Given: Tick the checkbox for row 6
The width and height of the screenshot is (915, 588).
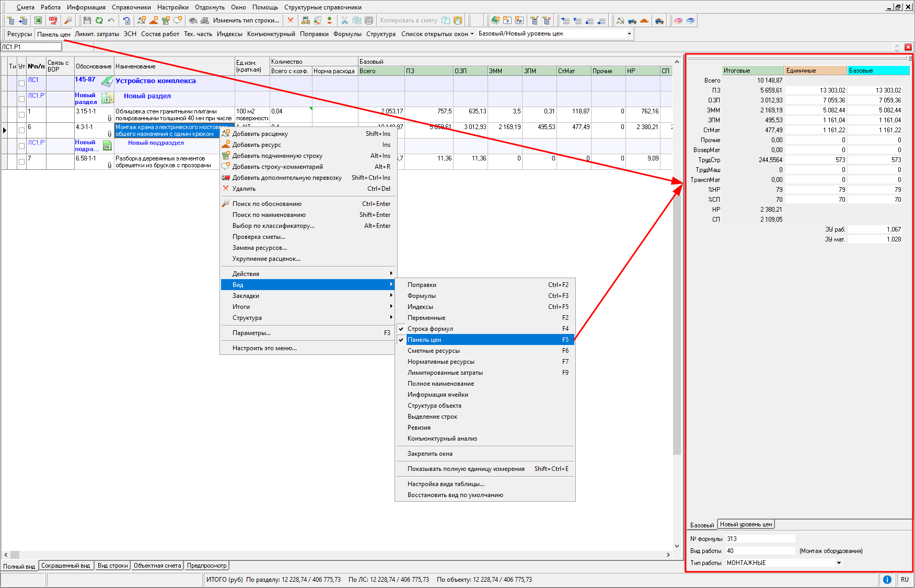Looking at the screenshot, I should click(x=21, y=130).
